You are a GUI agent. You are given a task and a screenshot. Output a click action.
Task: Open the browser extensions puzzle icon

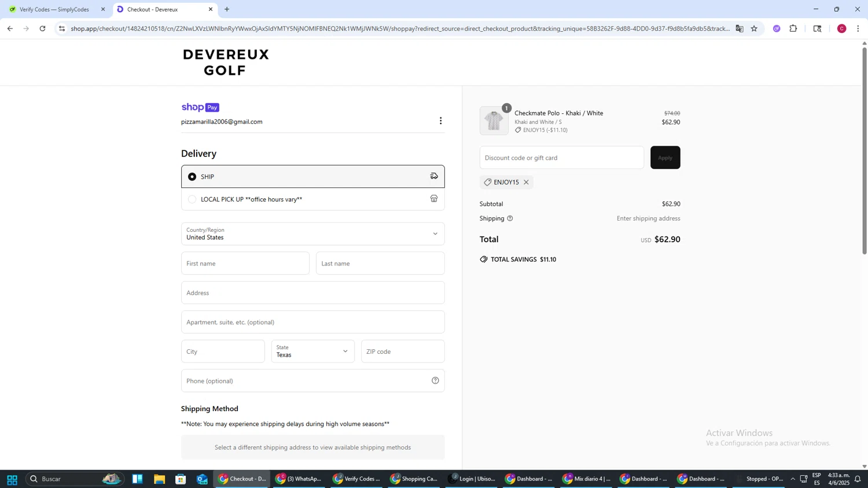click(793, 28)
